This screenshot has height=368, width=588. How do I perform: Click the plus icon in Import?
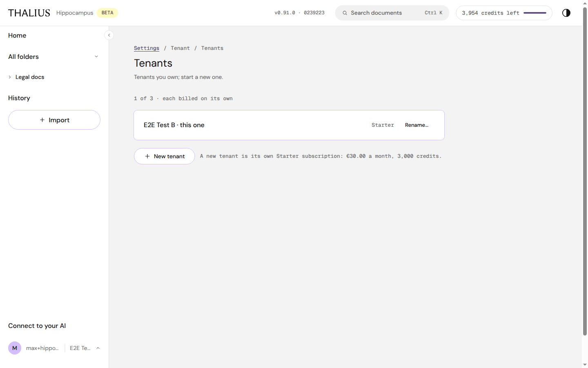point(42,120)
